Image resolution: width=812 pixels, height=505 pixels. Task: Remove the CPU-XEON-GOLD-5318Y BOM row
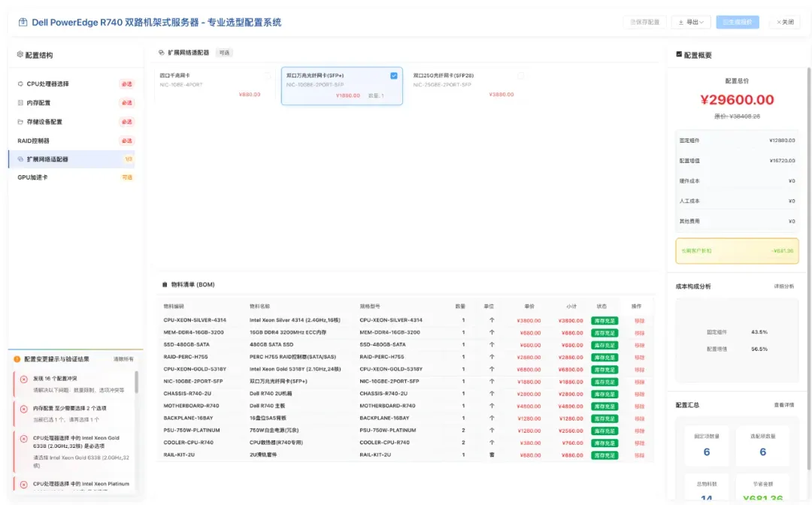640,370
